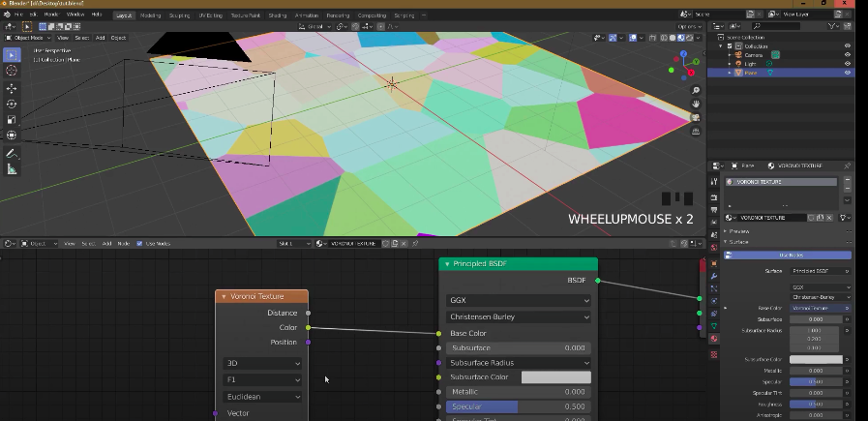Collapse the Principled BSDF node
Image resolution: width=868 pixels, height=421 pixels.
pyautogui.click(x=447, y=264)
